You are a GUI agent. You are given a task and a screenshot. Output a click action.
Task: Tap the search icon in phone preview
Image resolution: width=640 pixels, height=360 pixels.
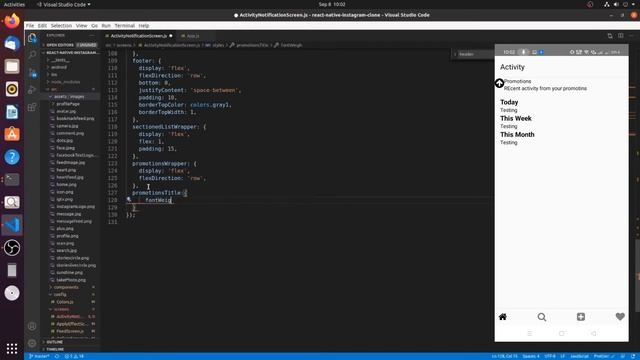coord(542,317)
